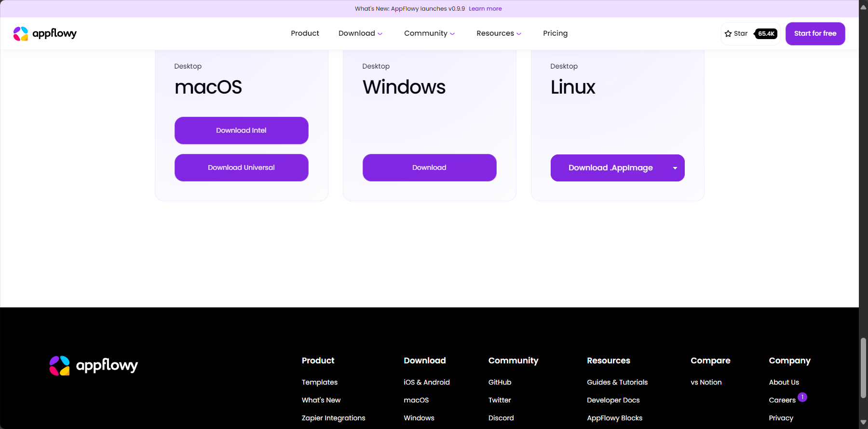Click the Product footer column heading

coord(318,360)
